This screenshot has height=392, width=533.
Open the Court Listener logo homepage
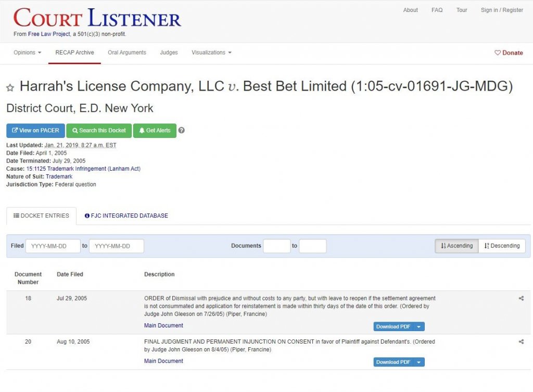97,18
